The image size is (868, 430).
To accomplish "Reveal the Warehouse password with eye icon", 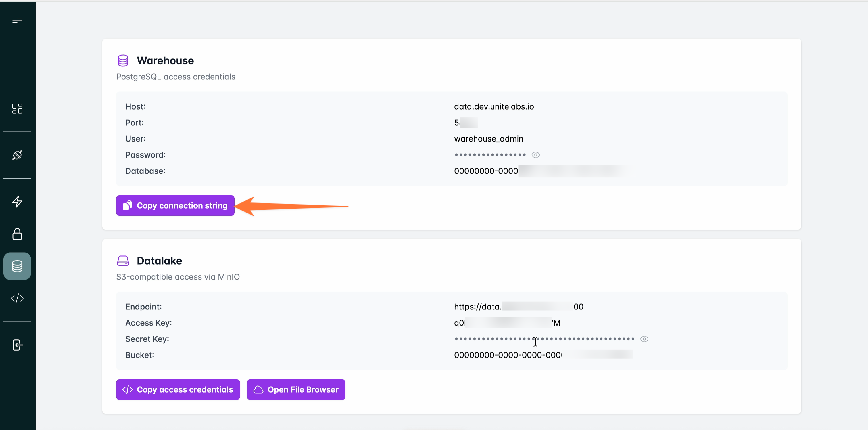I will click(x=535, y=155).
